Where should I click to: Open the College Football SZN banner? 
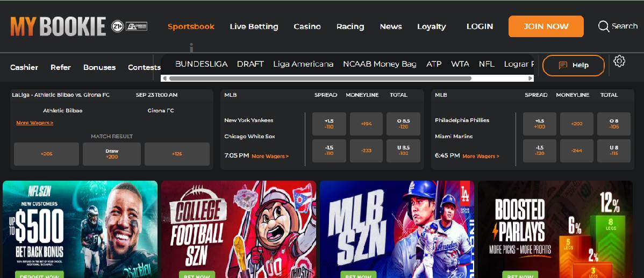coord(239,229)
